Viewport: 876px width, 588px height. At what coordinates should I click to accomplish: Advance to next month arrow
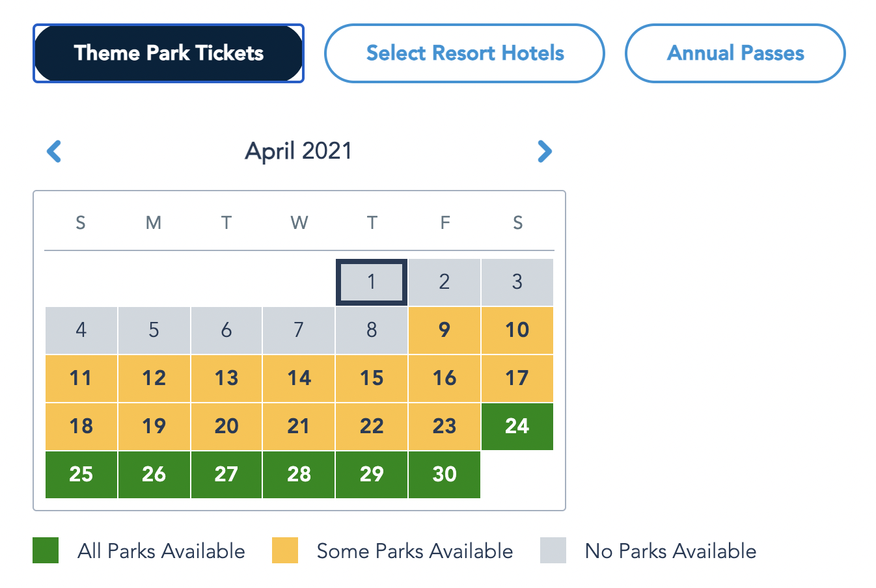point(545,152)
